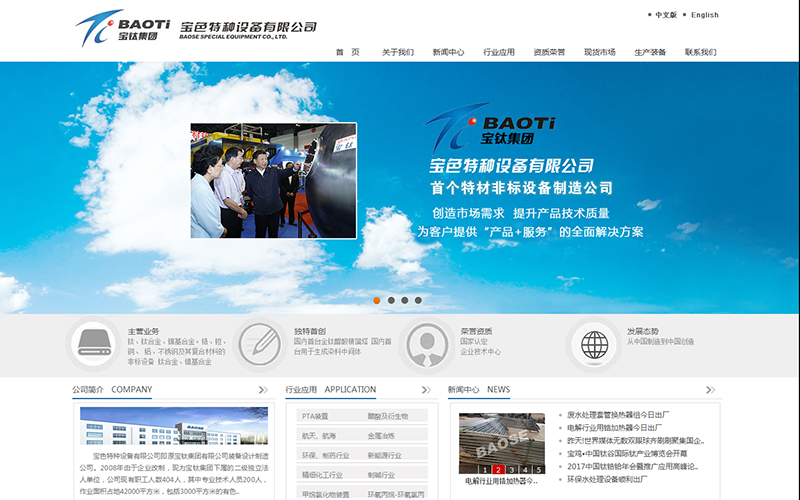The height and width of the screenshot is (500, 800).
Task: Click the 发展态势 heading
Action: pyautogui.click(x=643, y=331)
